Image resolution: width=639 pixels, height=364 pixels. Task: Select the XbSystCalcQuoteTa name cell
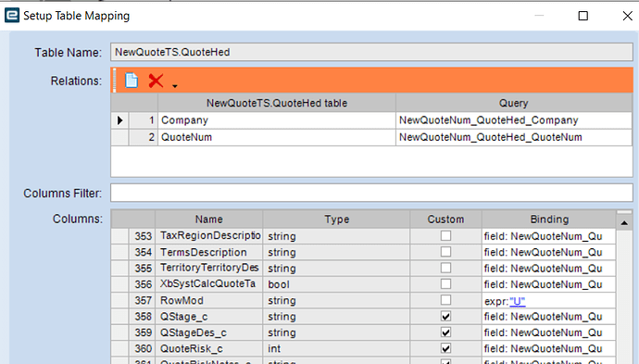(209, 283)
